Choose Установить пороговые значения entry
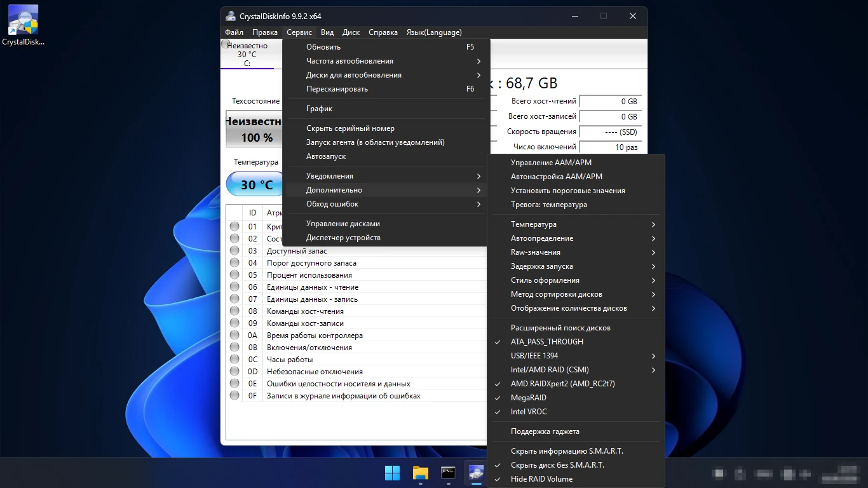This screenshot has width=868, height=488. 576,191
